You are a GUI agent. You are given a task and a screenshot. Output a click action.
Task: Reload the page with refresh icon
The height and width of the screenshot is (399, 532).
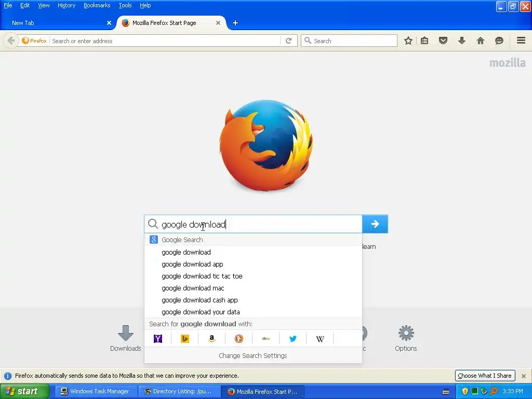click(x=289, y=41)
